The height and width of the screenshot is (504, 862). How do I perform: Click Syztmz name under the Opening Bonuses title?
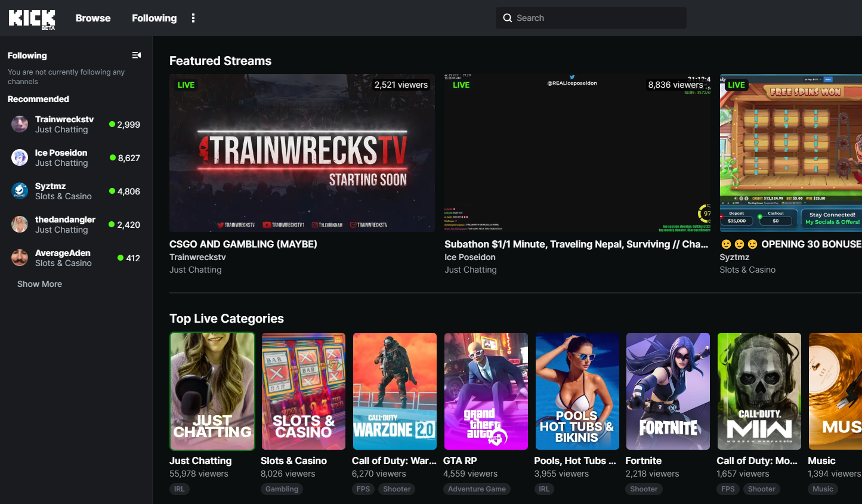pos(734,257)
